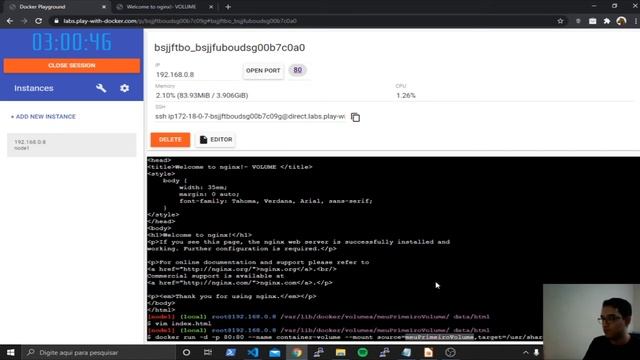Screen dimensions: 640x360
Task: Open Spotify from the taskbar
Action: tap(362, 352)
